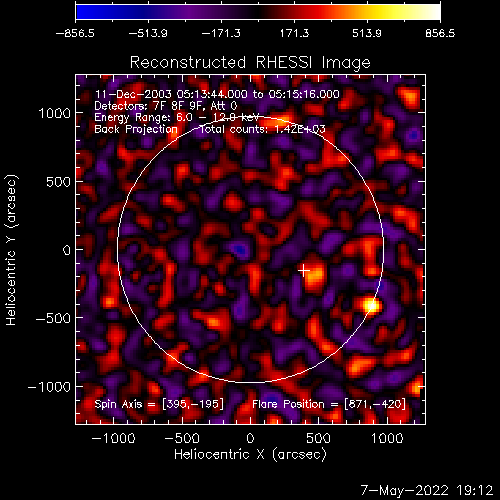The width and height of the screenshot is (500, 500).
Task: Select the 'Reconstructed RHESSI Image' title
Action: [x=250, y=62]
